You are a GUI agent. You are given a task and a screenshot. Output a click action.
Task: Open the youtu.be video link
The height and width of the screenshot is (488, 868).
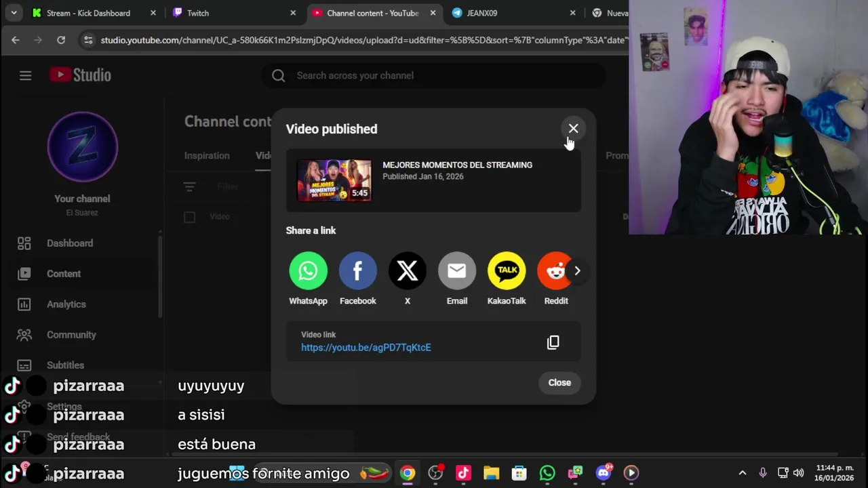[366, 347]
